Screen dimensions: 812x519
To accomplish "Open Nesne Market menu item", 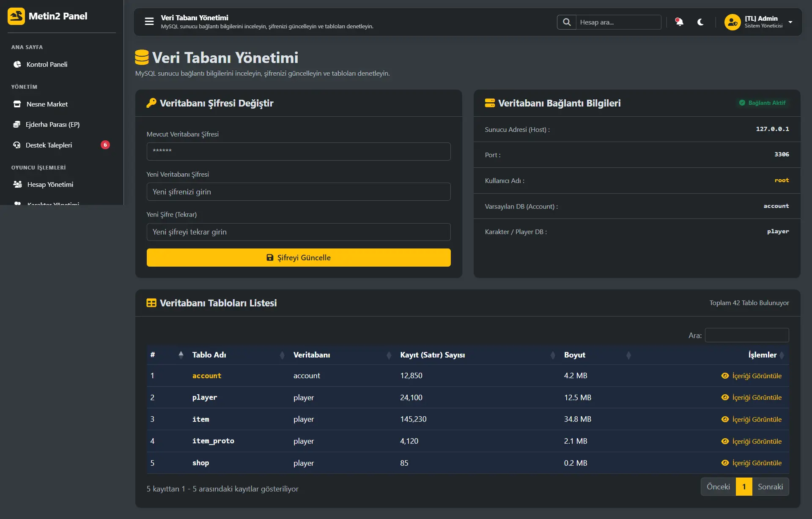I will [62, 104].
